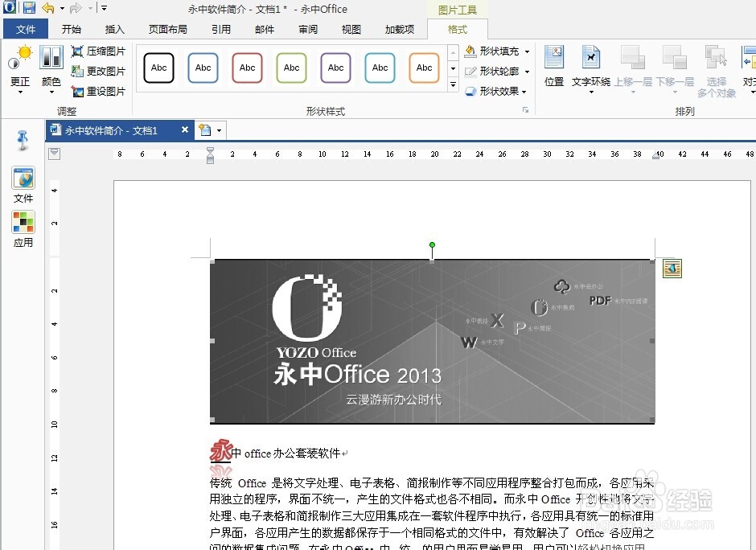Click the 永中Office app logo icon
Screen dimensions: 756x550
[9, 7]
